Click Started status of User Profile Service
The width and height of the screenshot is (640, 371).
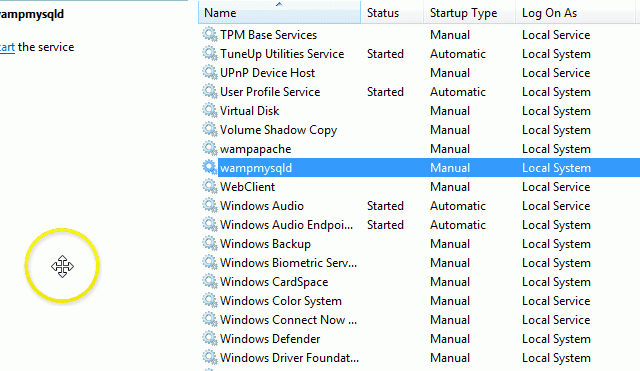coord(385,92)
